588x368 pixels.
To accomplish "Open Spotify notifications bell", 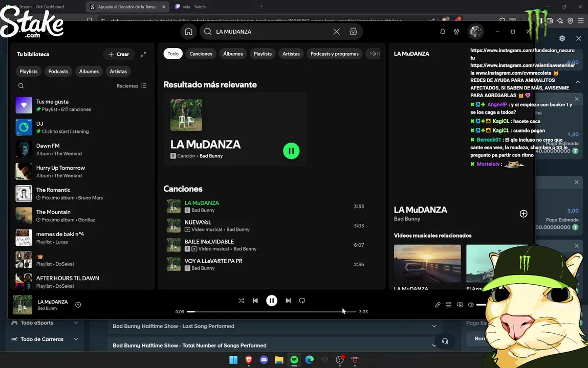I will (443, 32).
